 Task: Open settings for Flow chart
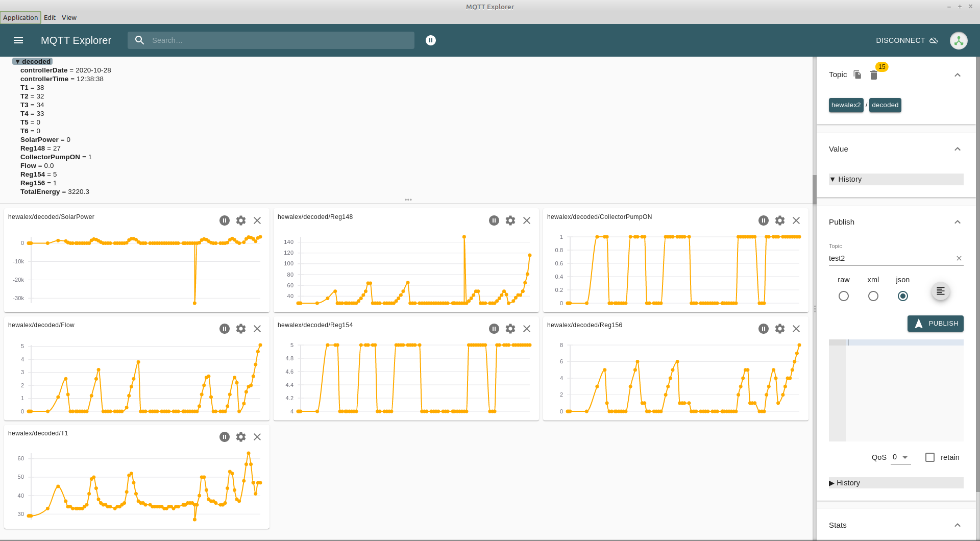pos(241,329)
